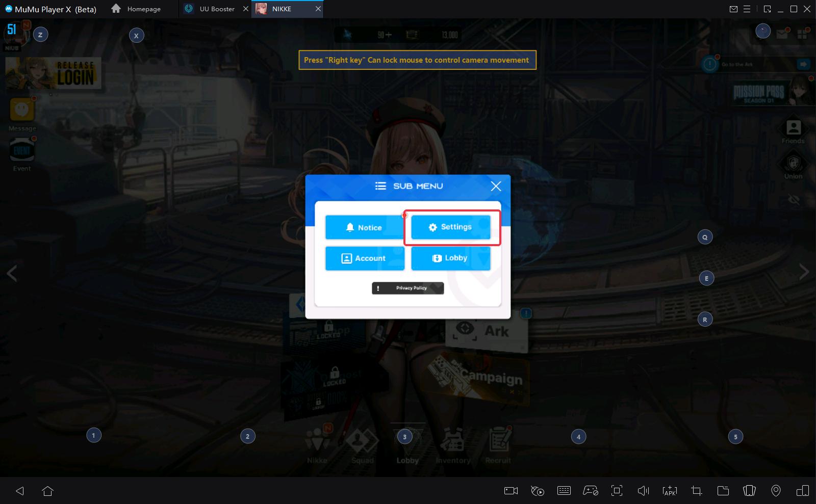Switch to the UU Booster tab

pos(216,9)
